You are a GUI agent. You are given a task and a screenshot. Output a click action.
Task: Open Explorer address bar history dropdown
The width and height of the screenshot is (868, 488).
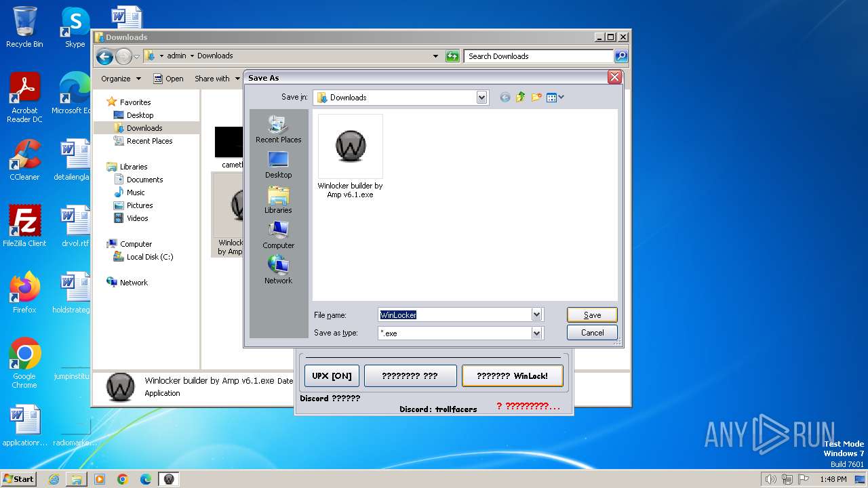tap(435, 56)
